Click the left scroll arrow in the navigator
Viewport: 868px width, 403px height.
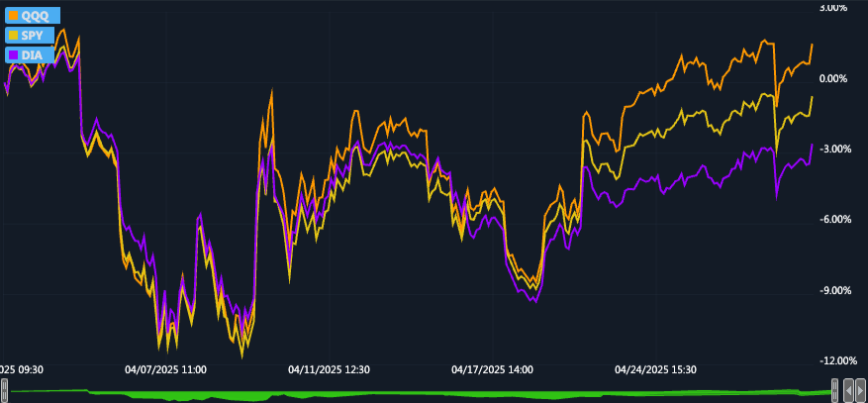pyautogui.click(x=847, y=390)
